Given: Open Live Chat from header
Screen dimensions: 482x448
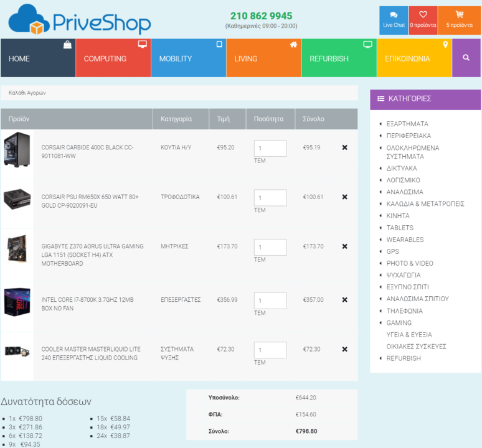Looking at the screenshot, I should (x=394, y=21).
